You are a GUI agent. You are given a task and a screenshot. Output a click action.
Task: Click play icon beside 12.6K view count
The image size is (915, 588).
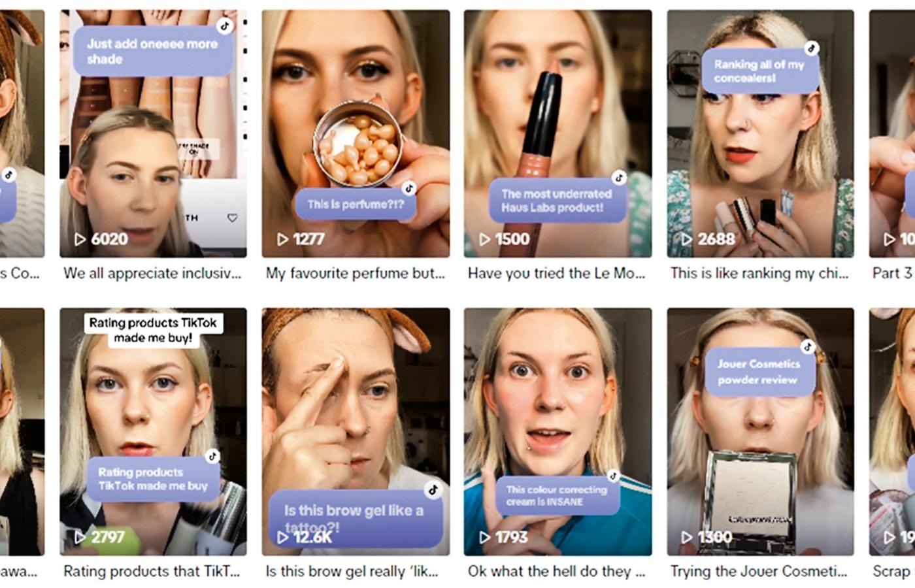283,538
